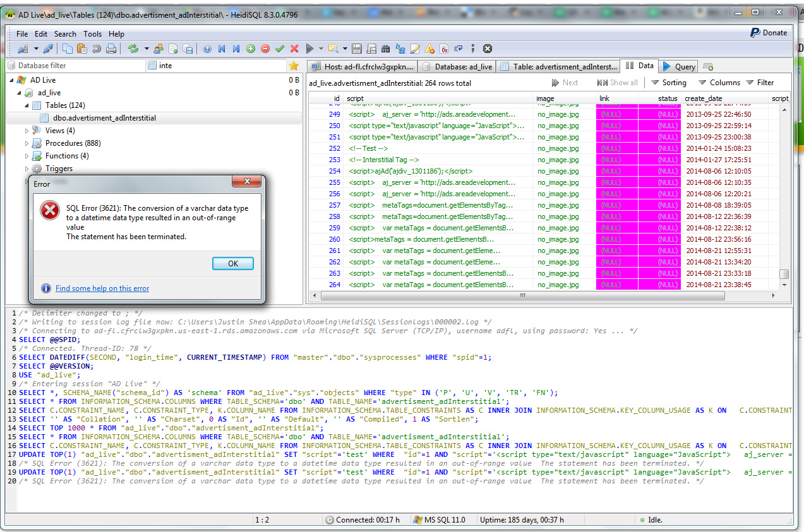Jump to last row icon
Image resolution: width=804 pixels, height=532 pixels.
(236, 49)
